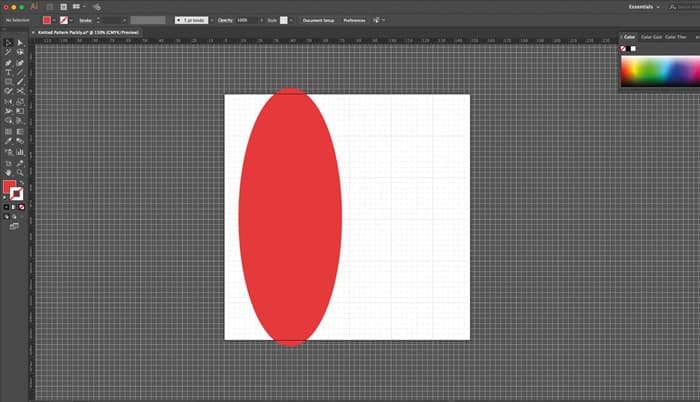The image size is (700, 402).
Task: Switch to the Color panel tab
Action: pyautogui.click(x=629, y=37)
